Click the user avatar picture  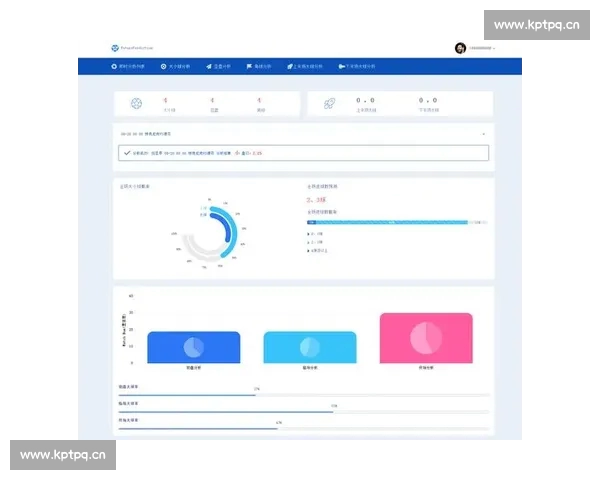pos(460,47)
